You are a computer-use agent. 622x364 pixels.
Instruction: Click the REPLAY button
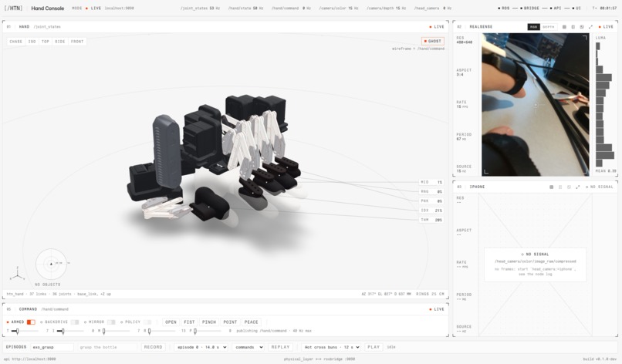coord(280,347)
